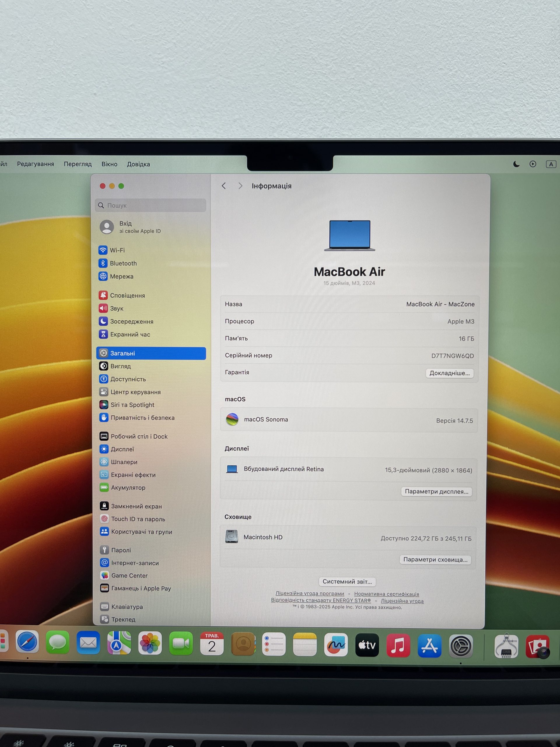560x747 pixels.
Task: Open Music app in Dock
Action: click(x=398, y=645)
